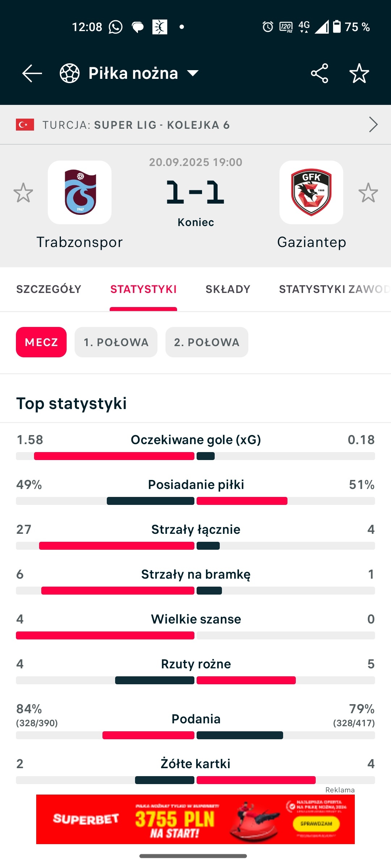Tap the share icon in header

click(x=319, y=73)
